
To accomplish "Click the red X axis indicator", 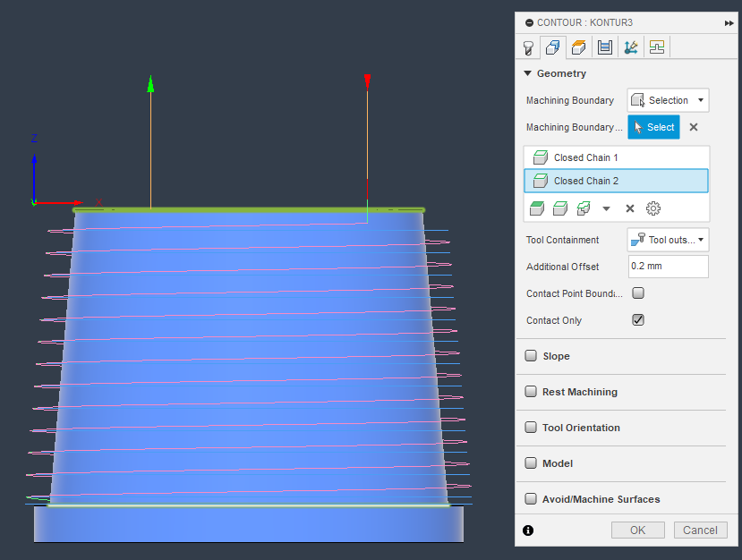I will [x=59, y=202].
